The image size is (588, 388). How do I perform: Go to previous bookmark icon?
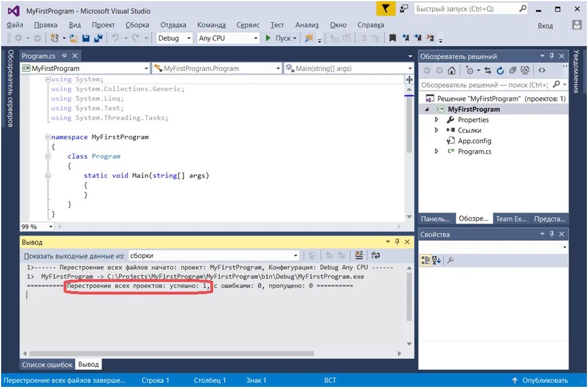click(x=406, y=38)
